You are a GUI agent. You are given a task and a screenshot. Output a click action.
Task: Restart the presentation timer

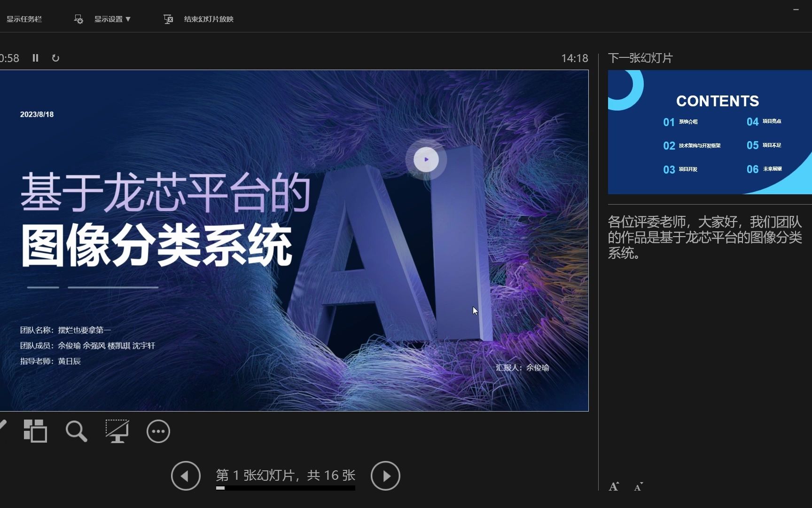click(x=55, y=58)
